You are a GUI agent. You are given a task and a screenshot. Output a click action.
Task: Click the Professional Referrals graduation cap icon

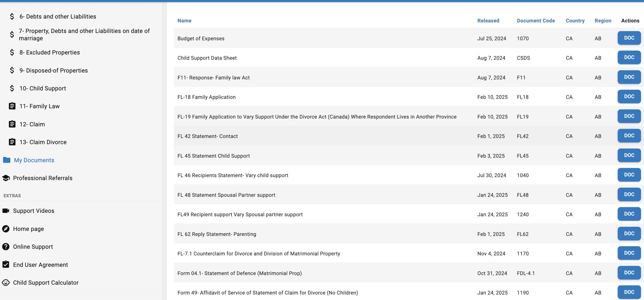coord(6,178)
